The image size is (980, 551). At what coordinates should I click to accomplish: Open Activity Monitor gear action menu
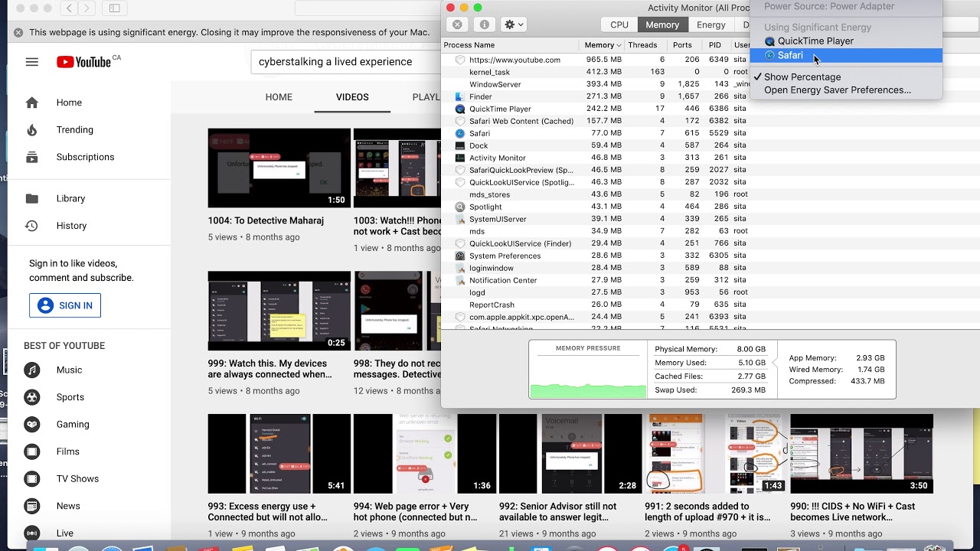coord(513,24)
